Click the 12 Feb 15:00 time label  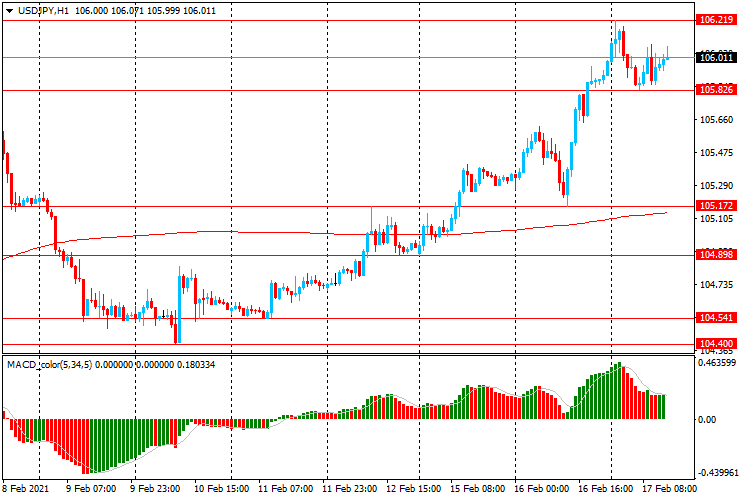point(414,488)
